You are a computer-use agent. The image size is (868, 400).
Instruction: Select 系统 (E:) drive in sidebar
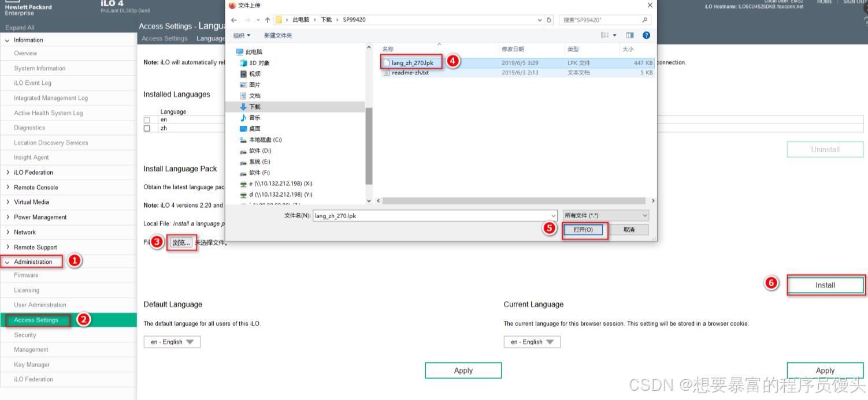click(255, 162)
